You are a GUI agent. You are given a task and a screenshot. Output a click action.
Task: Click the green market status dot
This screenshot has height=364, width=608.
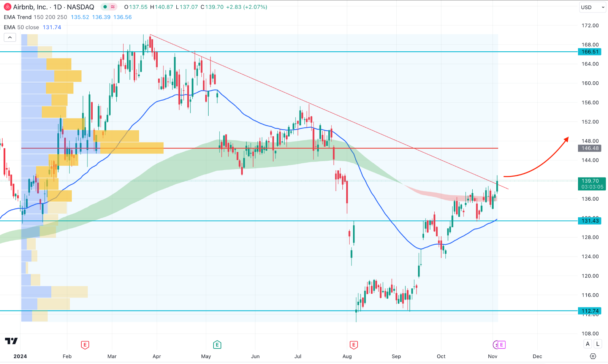pyautogui.click(x=105, y=7)
